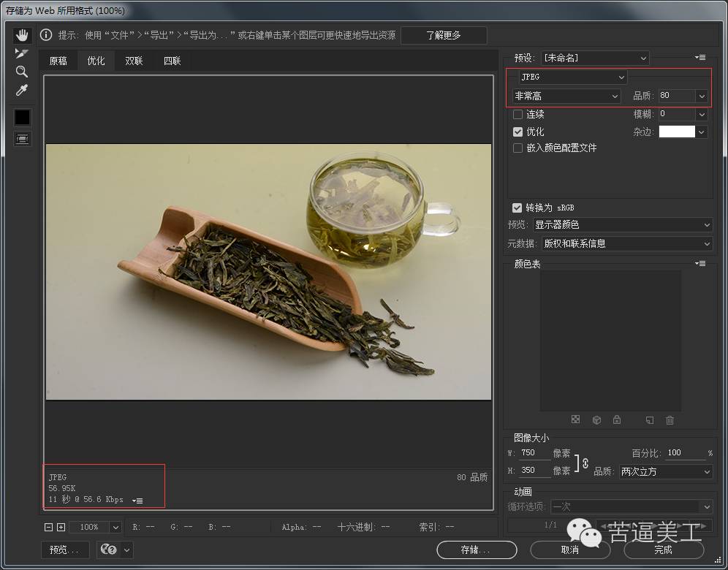This screenshot has width=728, height=570.
Task: Open the 杂边 matte dropdown arrow
Action: (701, 132)
